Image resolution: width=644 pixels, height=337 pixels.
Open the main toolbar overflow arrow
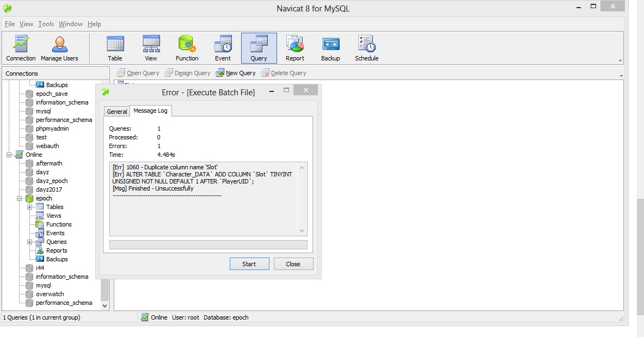tap(620, 61)
